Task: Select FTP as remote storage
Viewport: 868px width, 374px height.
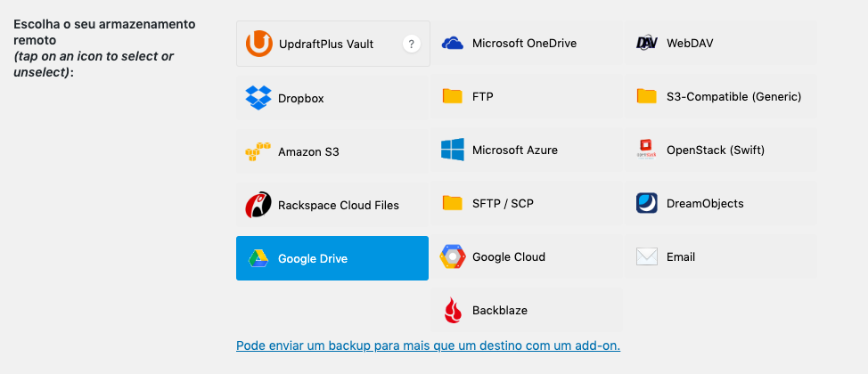Action: click(527, 97)
